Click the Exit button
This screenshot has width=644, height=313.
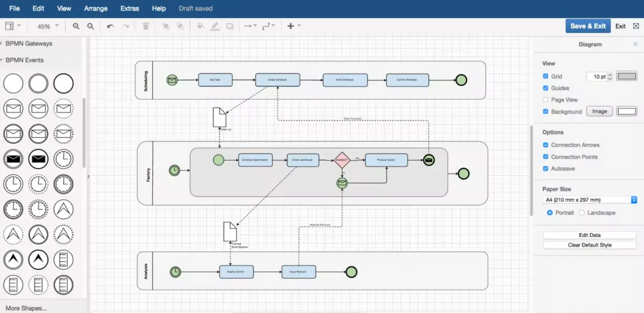[x=621, y=26]
